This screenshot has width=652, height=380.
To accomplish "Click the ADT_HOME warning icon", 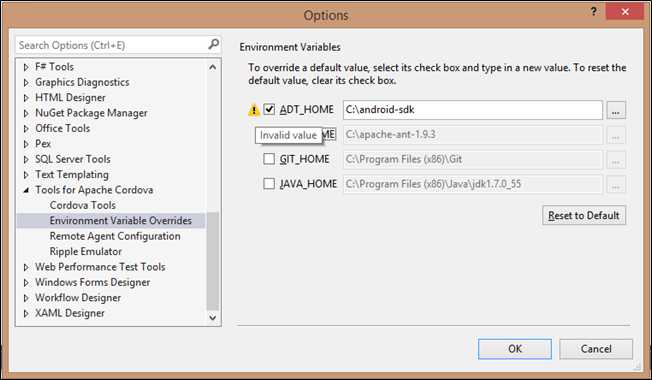I will click(254, 110).
